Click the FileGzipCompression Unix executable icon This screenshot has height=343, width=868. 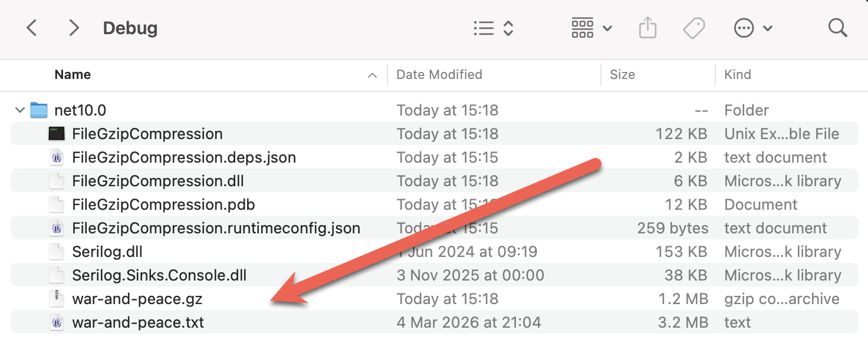[57, 133]
